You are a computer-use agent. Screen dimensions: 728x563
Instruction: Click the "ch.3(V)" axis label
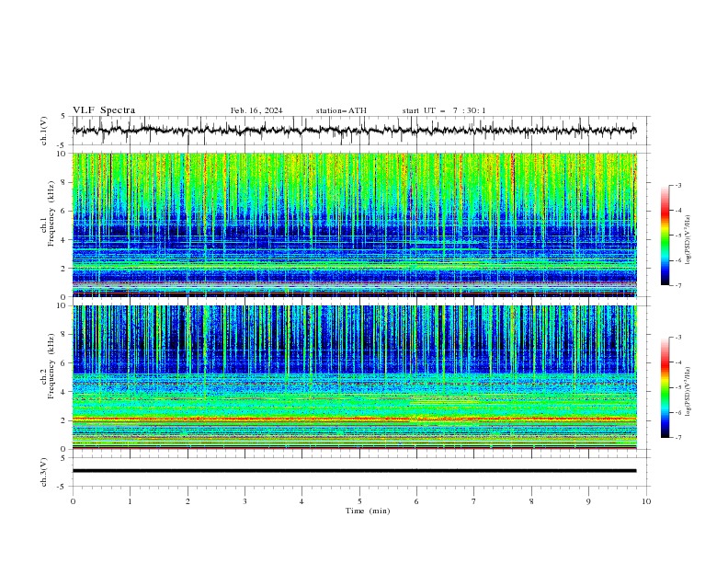point(44,472)
